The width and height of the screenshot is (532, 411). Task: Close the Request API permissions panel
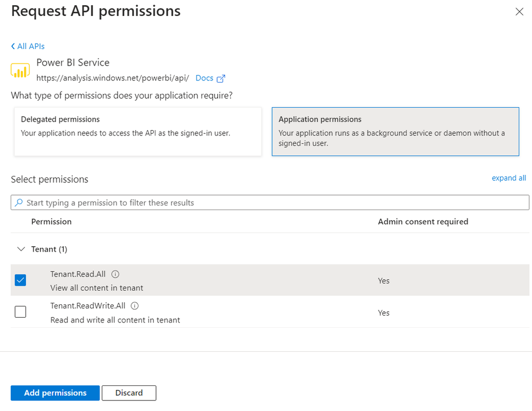click(519, 12)
